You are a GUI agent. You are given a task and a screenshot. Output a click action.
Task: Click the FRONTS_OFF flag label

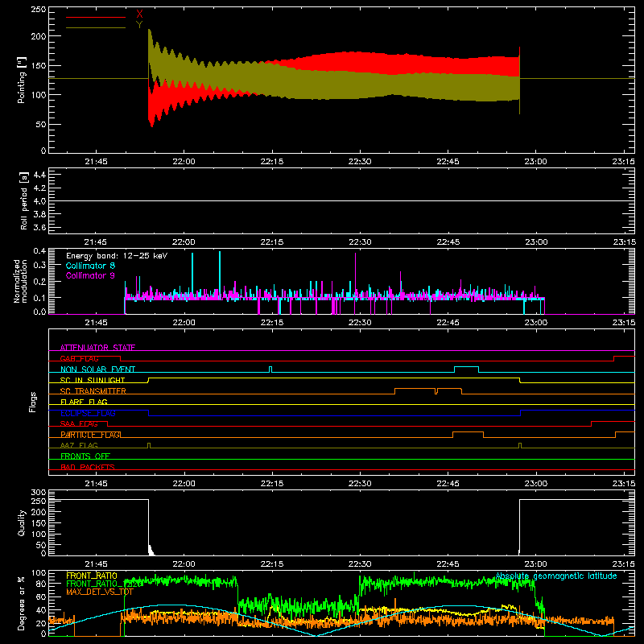pyautogui.click(x=85, y=456)
